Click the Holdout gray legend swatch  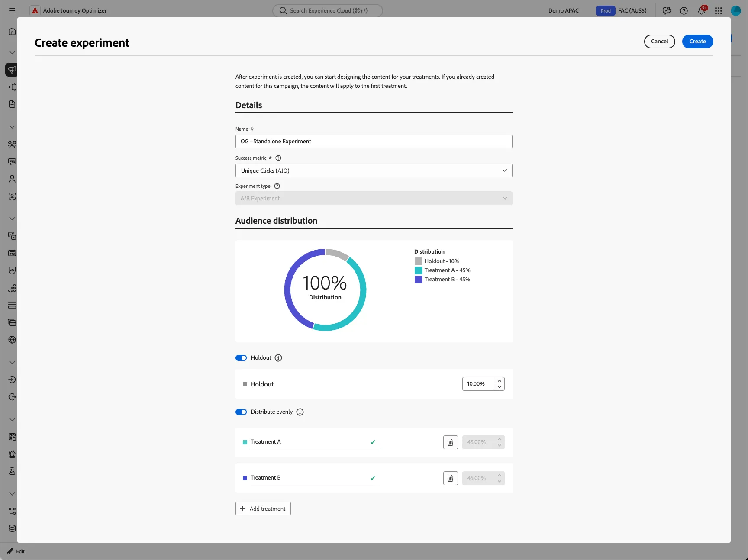[419, 261]
